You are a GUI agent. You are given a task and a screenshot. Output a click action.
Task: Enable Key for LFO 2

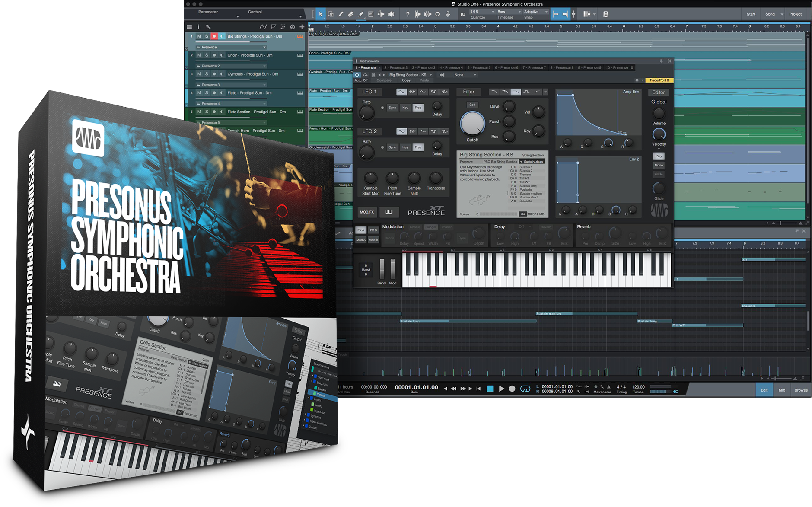pos(405,147)
